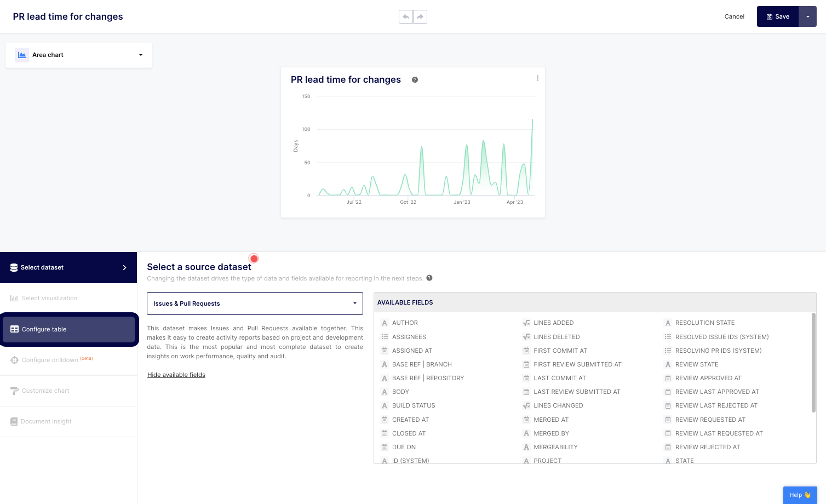Click Hide available fields link
The height and width of the screenshot is (504, 826).
pos(176,375)
